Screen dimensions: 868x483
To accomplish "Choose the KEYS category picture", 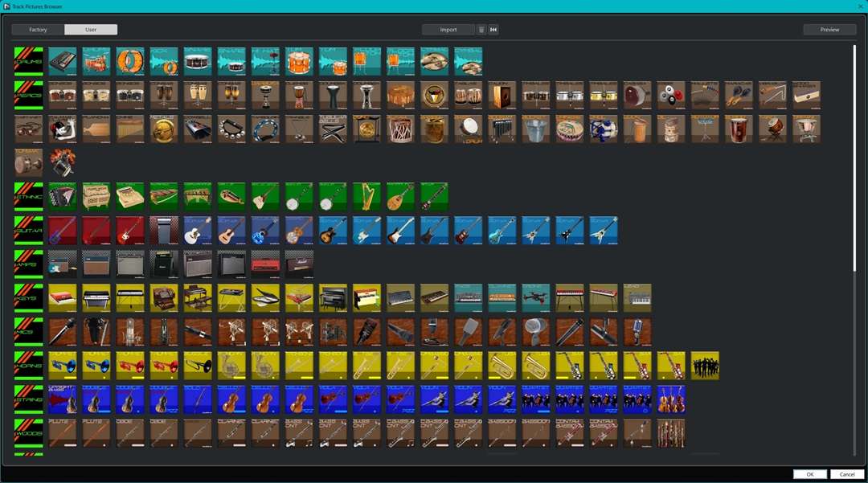I will coord(29,297).
